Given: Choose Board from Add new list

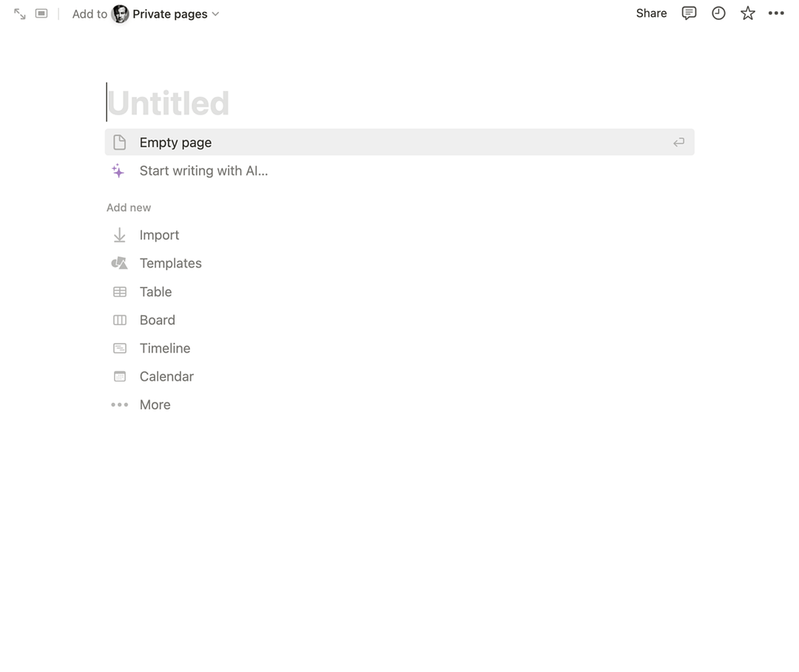Looking at the screenshot, I should coord(157,320).
